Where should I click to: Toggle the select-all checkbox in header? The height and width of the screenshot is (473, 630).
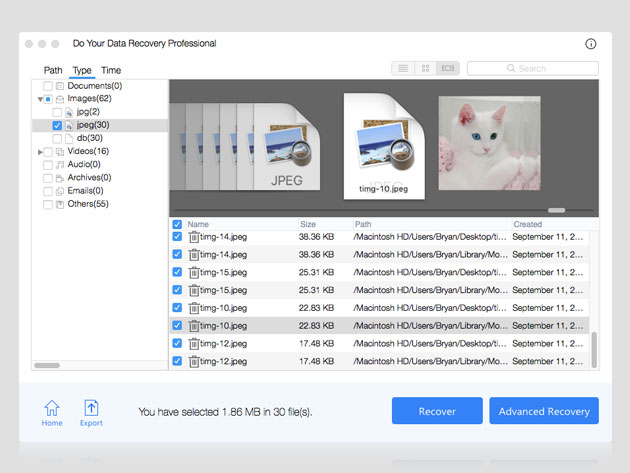coord(177,224)
